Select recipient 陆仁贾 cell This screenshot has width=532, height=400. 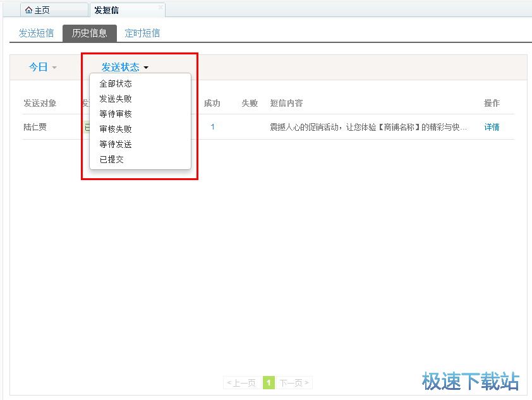(35, 127)
